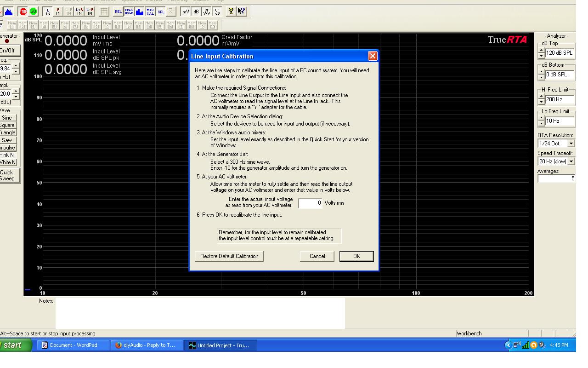Click the Workbench status bar entry
588x368 pixels.
[491, 333]
